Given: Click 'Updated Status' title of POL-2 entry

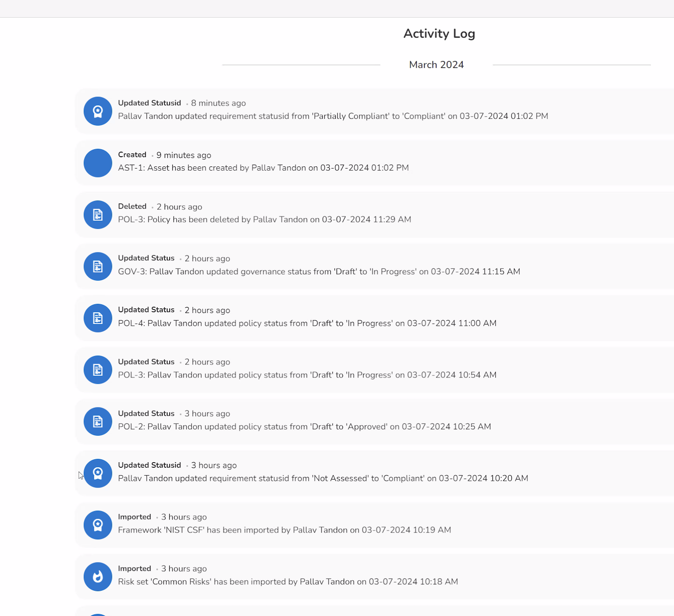Looking at the screenshot, I should click(146, 413).
